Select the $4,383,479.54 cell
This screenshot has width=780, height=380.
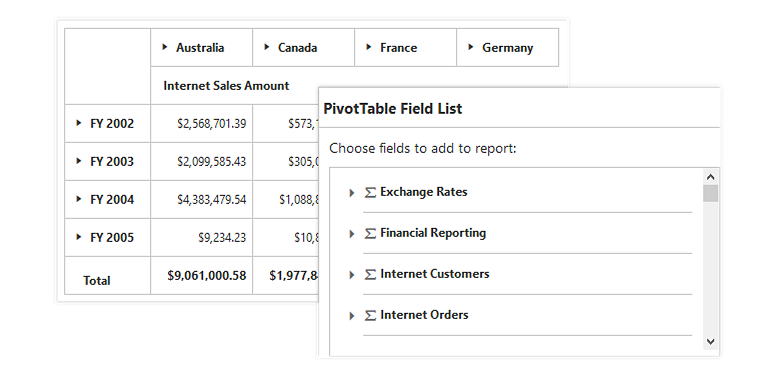point(201,199)
